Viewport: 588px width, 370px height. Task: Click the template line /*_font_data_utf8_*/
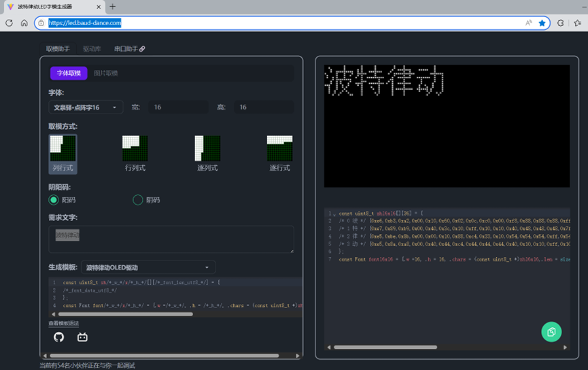pos(90,290)
